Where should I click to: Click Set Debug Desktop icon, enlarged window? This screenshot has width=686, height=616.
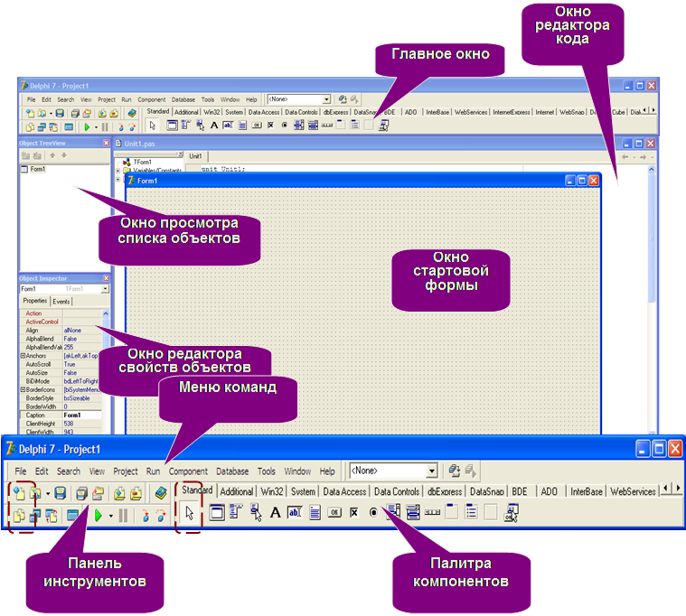coord(470,471)
